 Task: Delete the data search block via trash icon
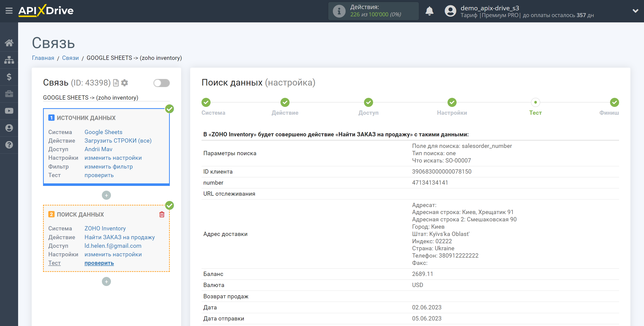162,214
